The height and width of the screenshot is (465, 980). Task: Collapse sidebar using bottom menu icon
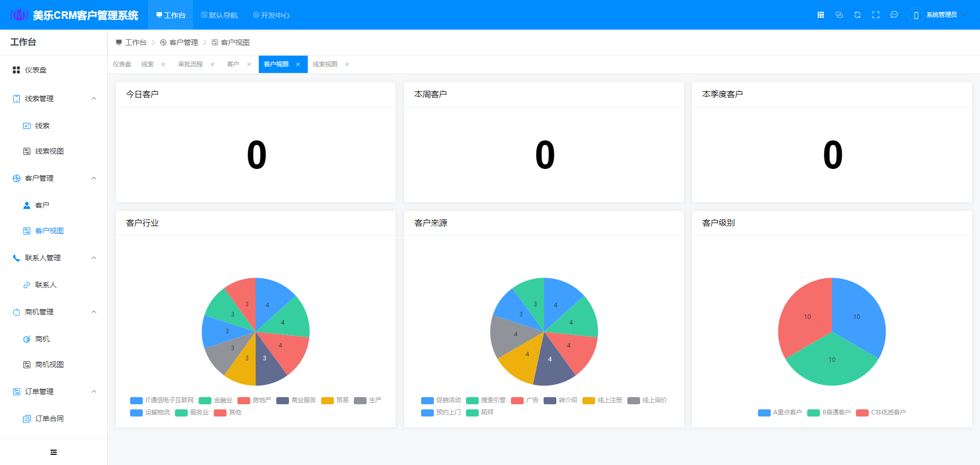[x=54, y=452]
